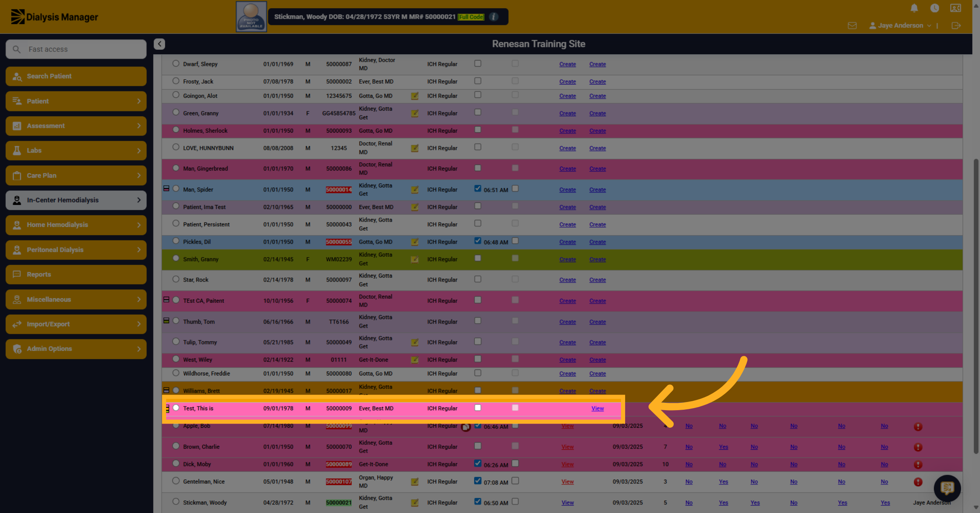Click the first Create link for Dwarf, Sleepy
The width and height of the screenshot is (980, 513).
568,64
